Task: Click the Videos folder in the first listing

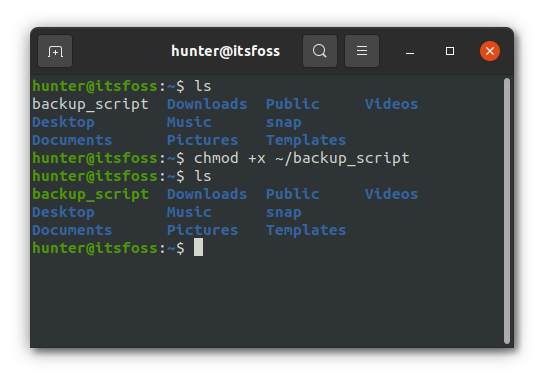Action: pos(391,104)
